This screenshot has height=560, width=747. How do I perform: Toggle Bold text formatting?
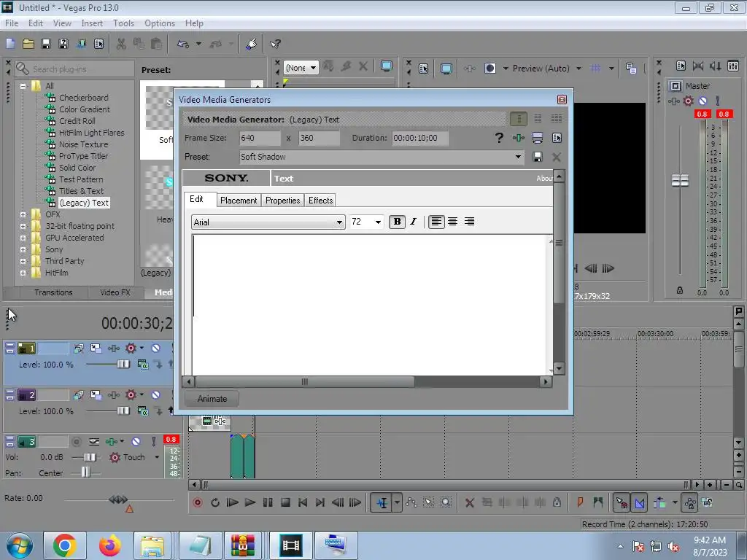[x=397, y=222]
